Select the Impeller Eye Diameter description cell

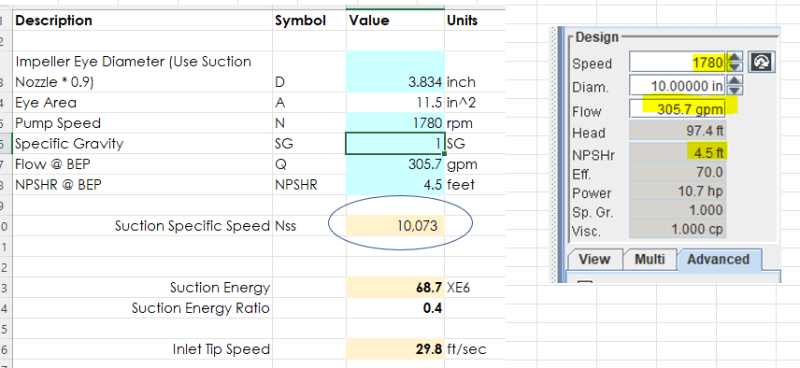point(142,71)
